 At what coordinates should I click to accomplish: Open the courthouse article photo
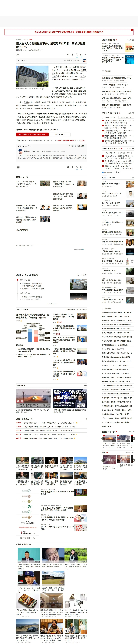pyautogui.click(x=32, y=77)
